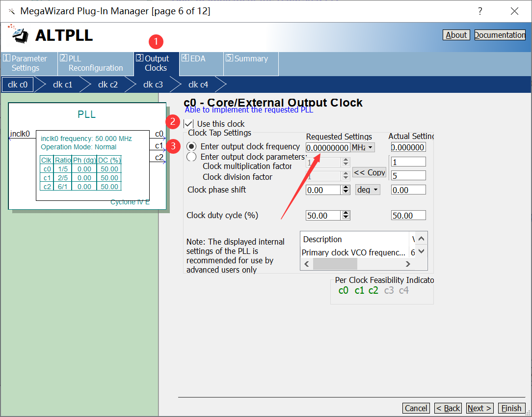The image size is (532, 417).
Task: Click the help question mark button
Action: coord(480,11)
